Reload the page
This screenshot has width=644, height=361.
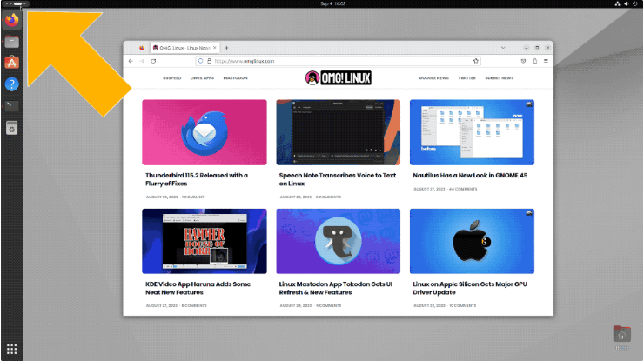153,61
